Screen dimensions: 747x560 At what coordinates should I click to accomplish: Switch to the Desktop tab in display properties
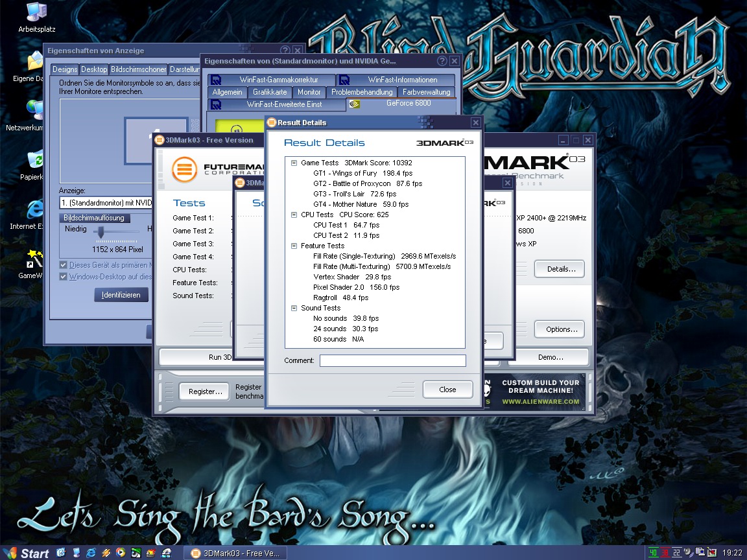pos(94,69)
